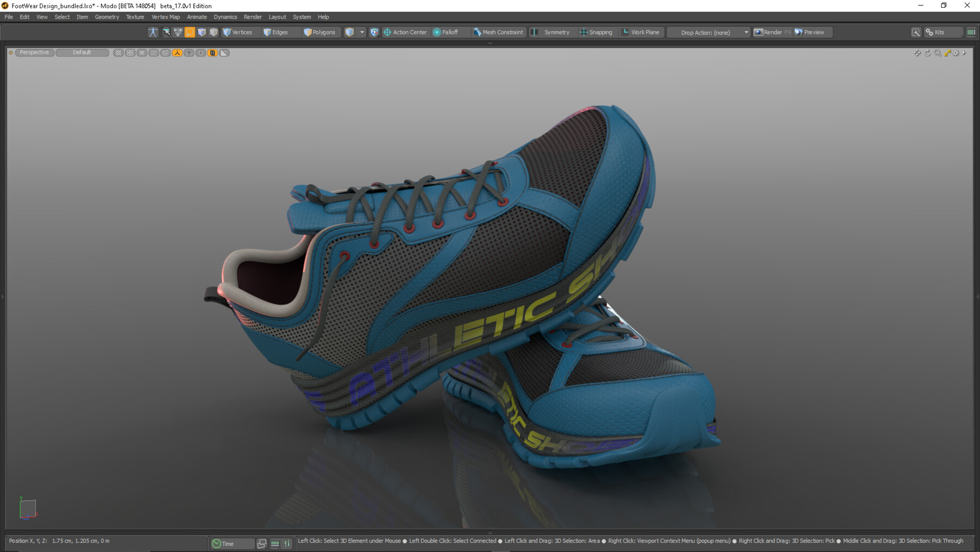Viewport: 980px width, 552px height.
Task: Click the green panel layout icon at toolbar end
Action: pyautogui.click(x=971, y=32)
